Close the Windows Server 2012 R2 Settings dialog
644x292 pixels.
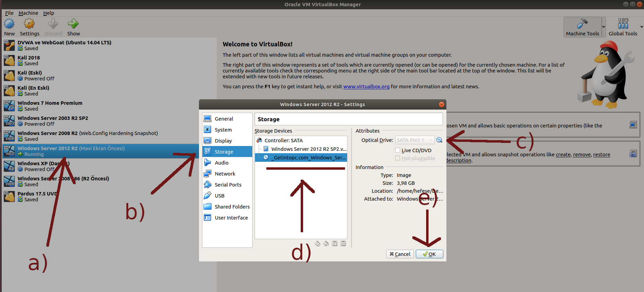442,104
